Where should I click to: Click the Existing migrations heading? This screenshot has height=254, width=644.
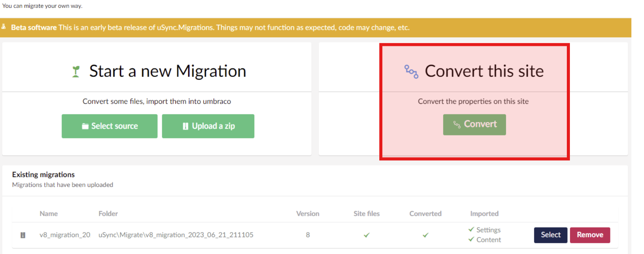43,175
